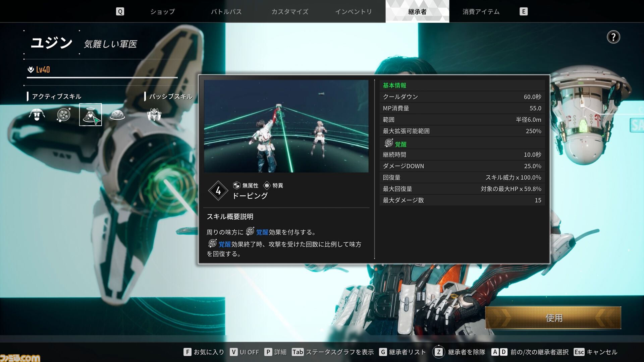This screenshot has height=362, width=644.
Task: Click the skill tier 4 diamond icon
Action: pyautogui.click(x=218, y=191)
